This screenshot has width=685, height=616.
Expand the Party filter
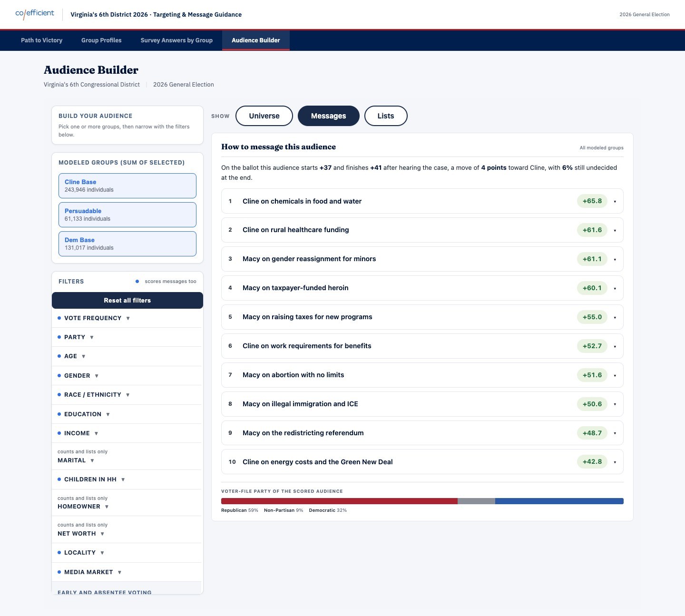[x=127, y=337]
